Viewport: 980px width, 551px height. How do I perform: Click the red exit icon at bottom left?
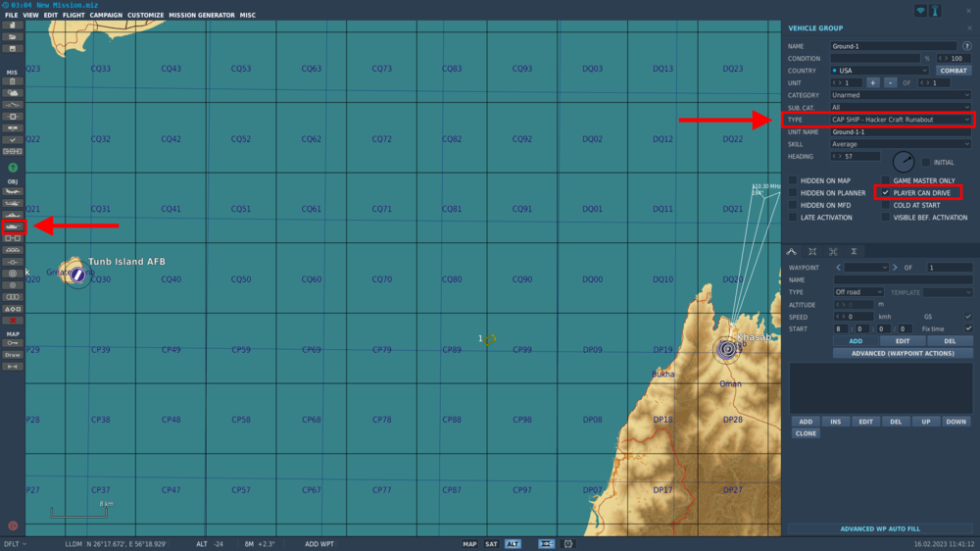(x=13, y=526)
